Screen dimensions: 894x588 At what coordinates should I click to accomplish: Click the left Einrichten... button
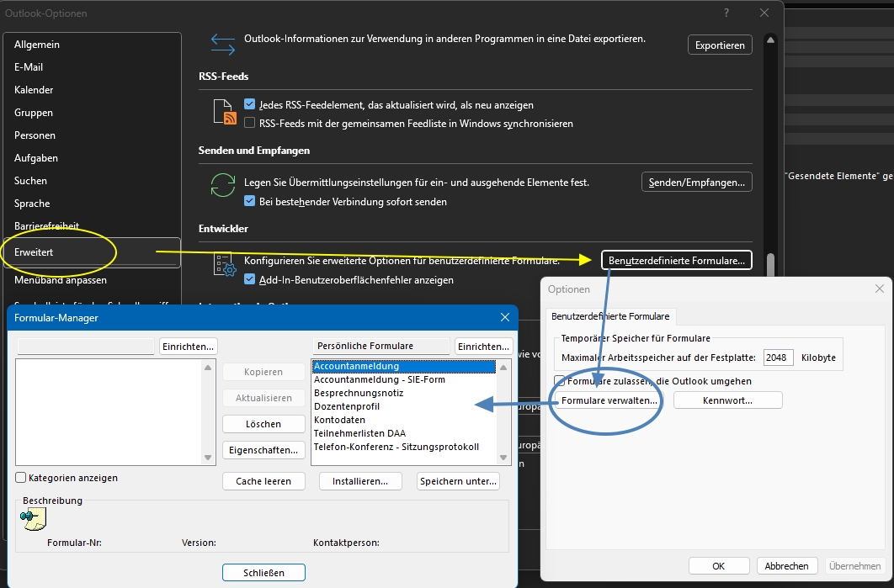click(189, 347)
